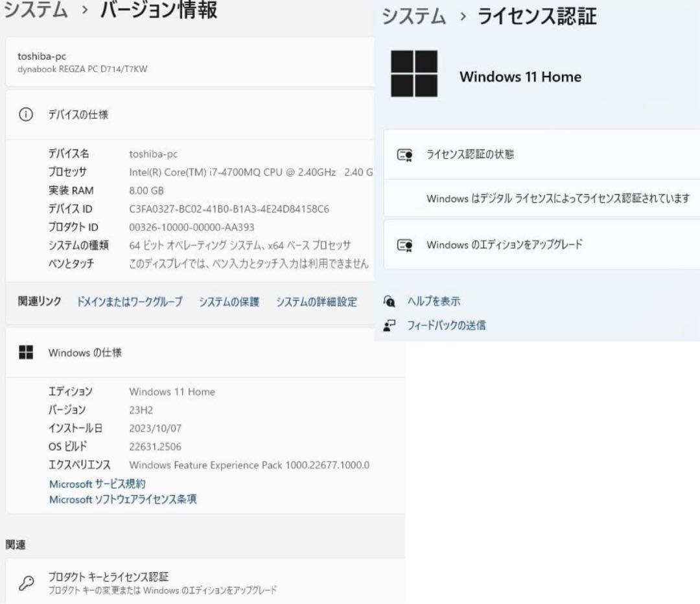Viewport: 700px width, 604px height.
Task: Open Microsoft サービス規約
Action: (97, 484)
